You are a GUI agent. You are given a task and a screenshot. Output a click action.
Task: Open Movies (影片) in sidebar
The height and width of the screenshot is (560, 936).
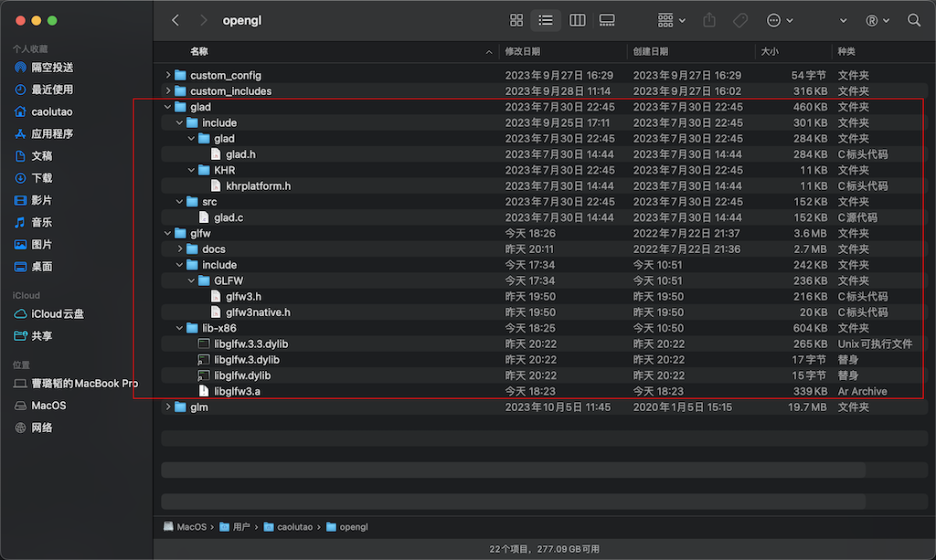point(33,200)
